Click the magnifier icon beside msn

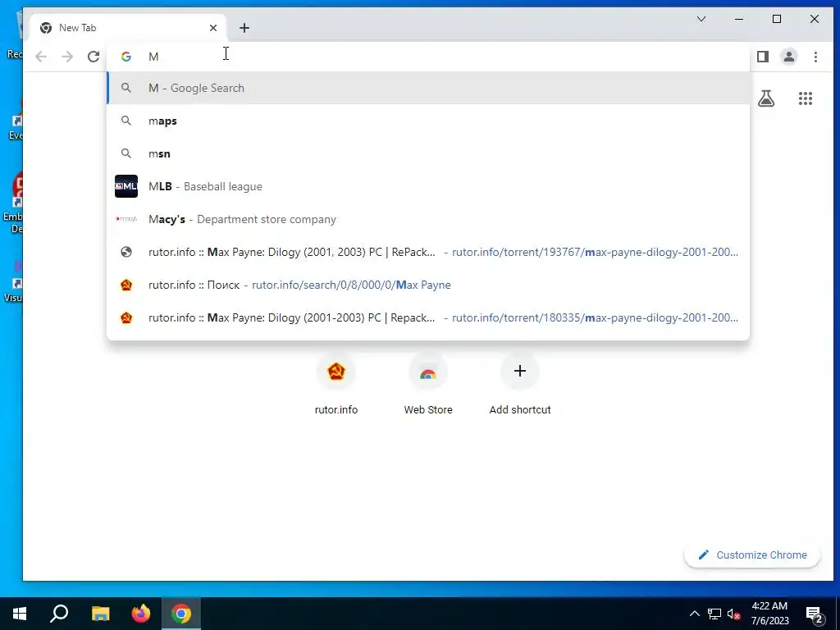point(126,153)
